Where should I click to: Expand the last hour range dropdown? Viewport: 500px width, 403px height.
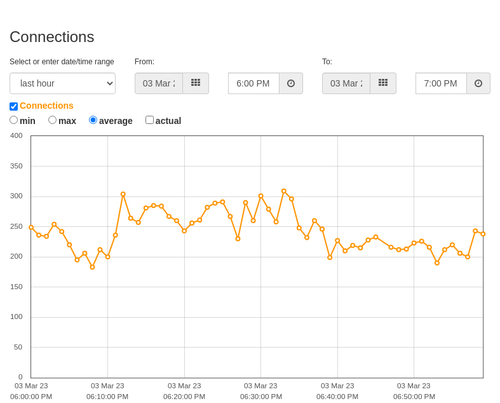63,83
